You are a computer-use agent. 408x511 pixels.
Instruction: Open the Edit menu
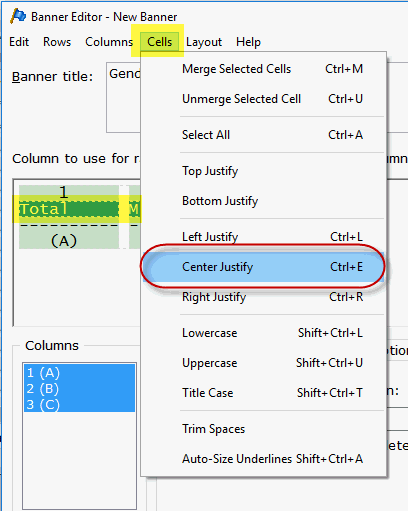pyautogui.click(x=19, y=42)
